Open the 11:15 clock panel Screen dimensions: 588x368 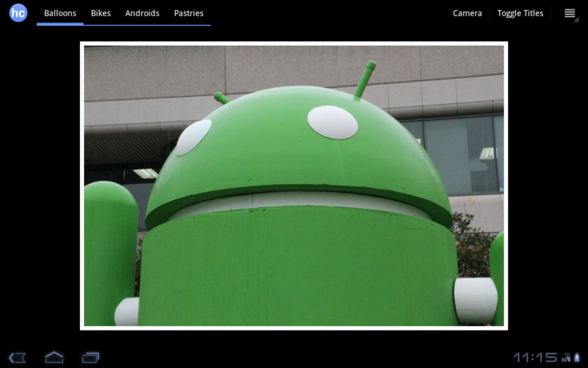point(535,358)
